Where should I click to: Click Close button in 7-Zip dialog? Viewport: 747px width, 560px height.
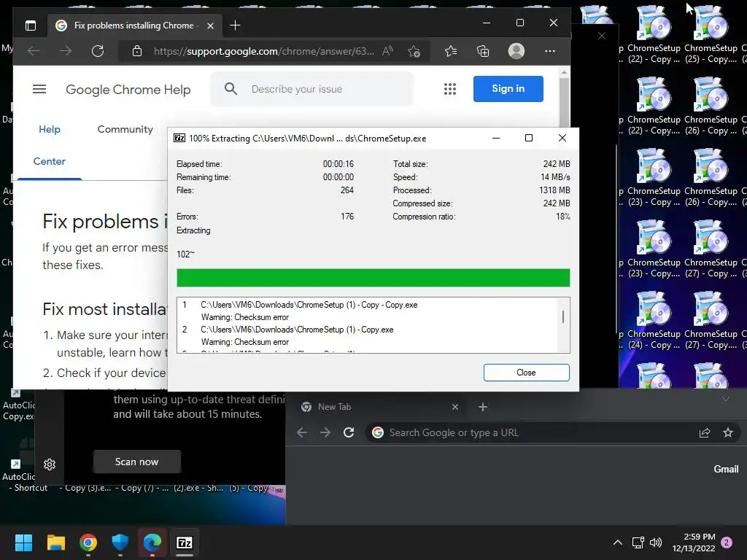[526, 373]
